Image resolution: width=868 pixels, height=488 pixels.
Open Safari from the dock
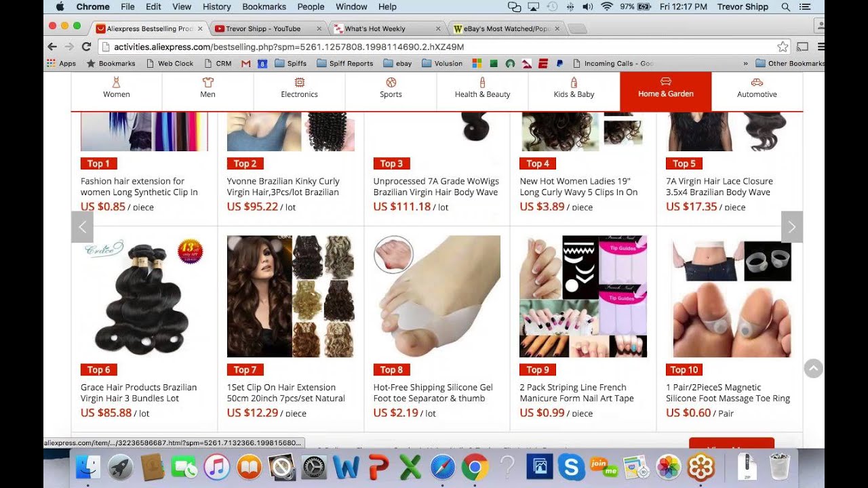point(443,467)
